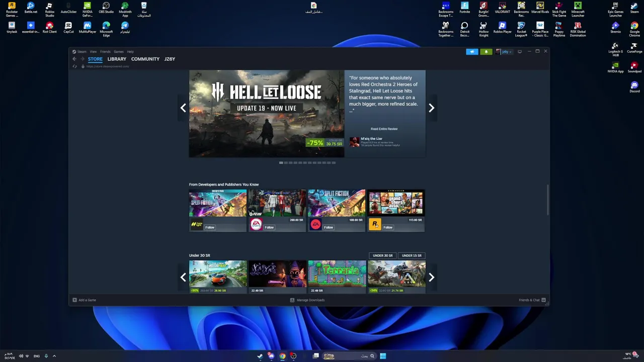Open the Help menu
This screenshot has width=644, height=362.
[130, 51]
